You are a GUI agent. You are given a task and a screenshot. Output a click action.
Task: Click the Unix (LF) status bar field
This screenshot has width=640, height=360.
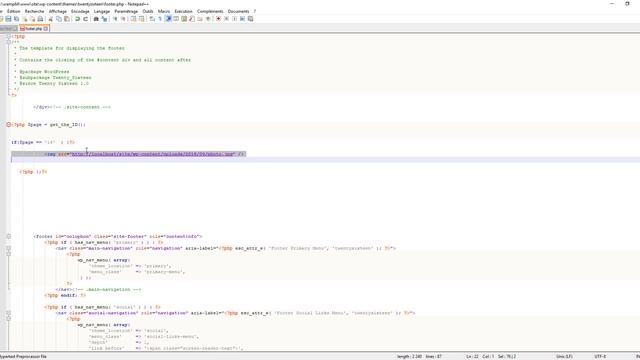(x=564, y=356)
